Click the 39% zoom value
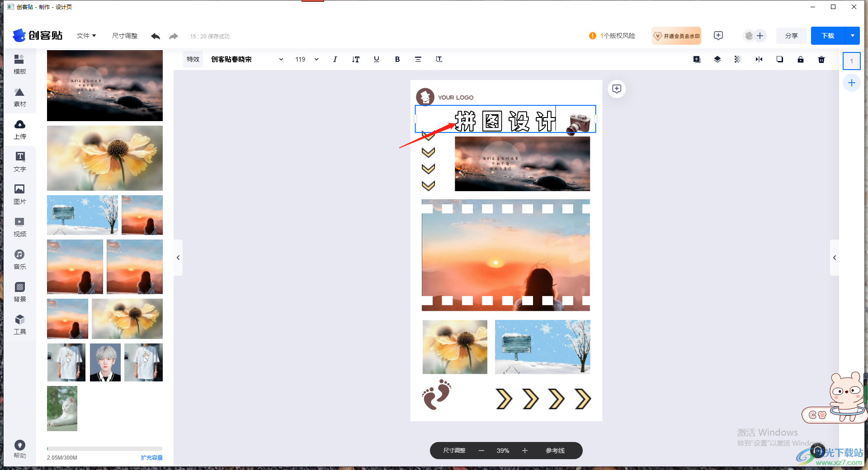The image size is (868, 470). click(x=503, y=451)
